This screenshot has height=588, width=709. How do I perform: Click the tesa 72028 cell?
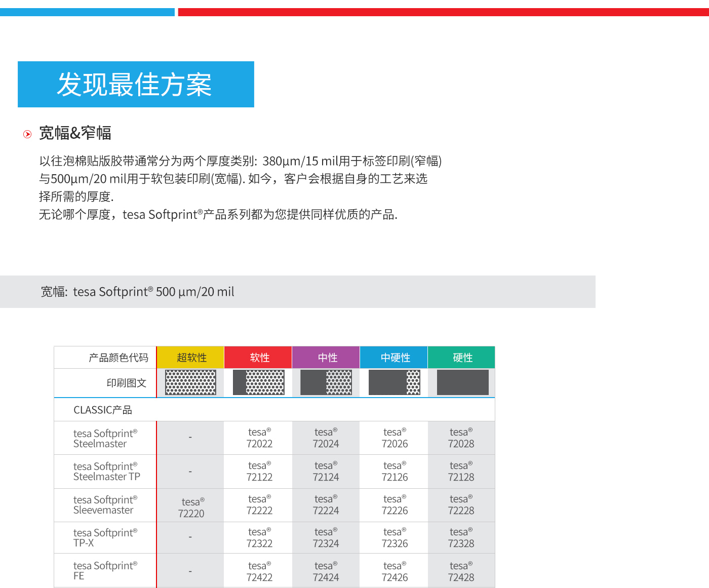point(461,438)
